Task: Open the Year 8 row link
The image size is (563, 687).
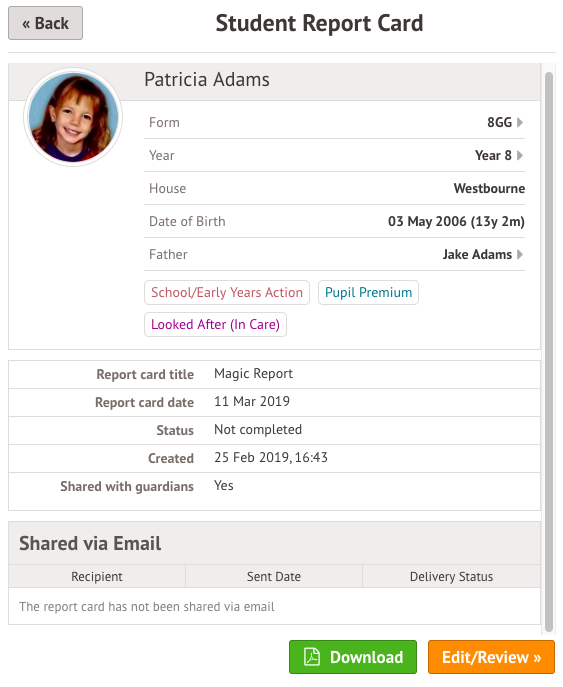Action: click(x=334, y=155)
